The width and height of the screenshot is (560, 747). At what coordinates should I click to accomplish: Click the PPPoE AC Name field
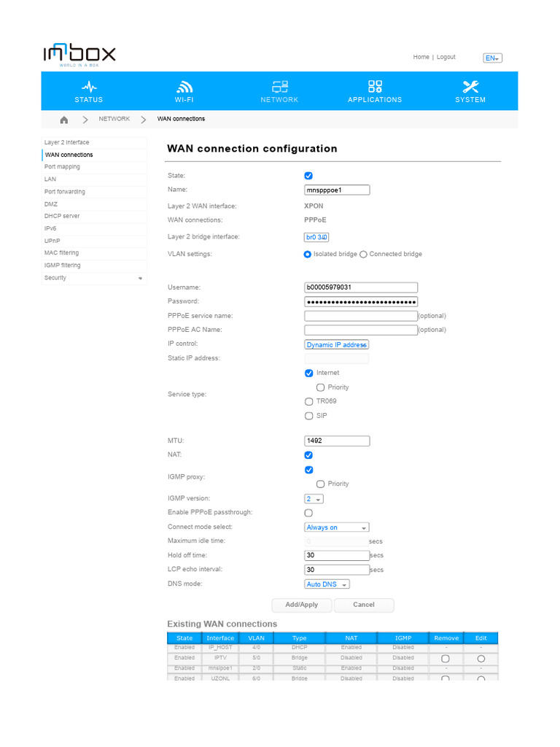[361, 330]
